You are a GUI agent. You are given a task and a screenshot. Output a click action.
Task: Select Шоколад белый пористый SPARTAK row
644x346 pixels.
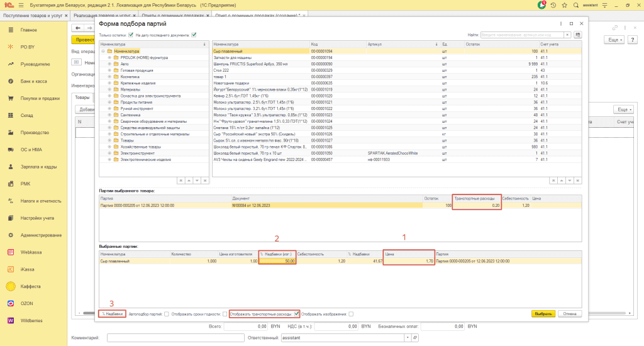397,153
